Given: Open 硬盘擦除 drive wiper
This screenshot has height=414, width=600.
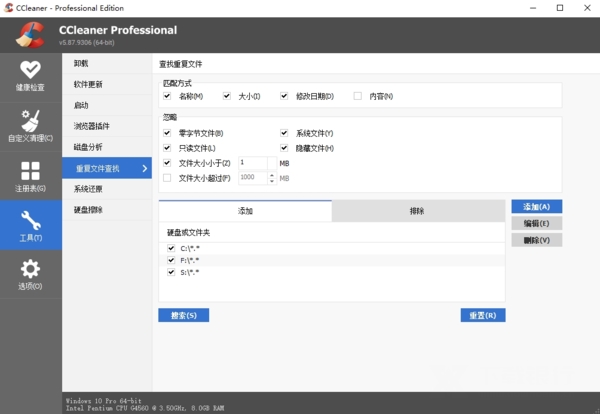Looking at the screenshot, I should [x=107, y=210].
